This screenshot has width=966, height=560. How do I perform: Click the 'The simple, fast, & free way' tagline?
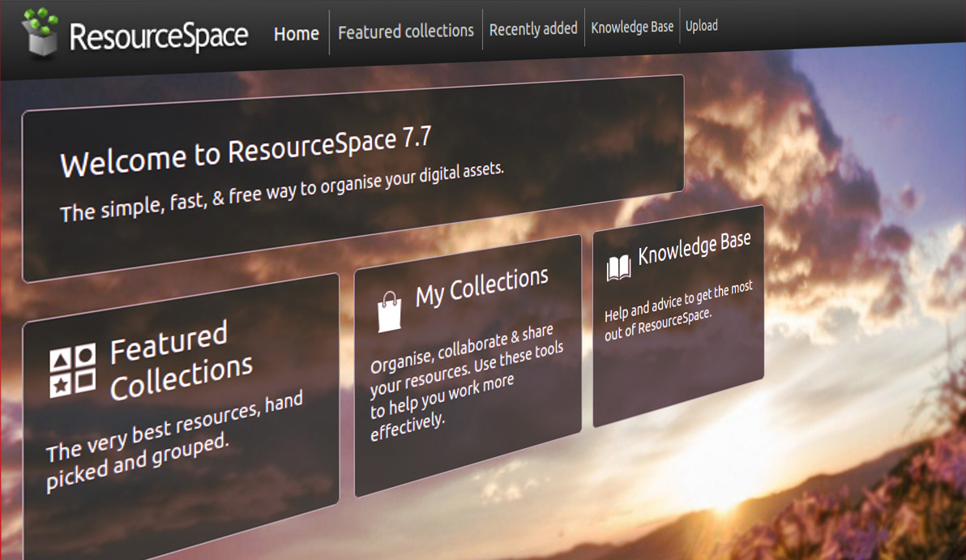point(281,192)
